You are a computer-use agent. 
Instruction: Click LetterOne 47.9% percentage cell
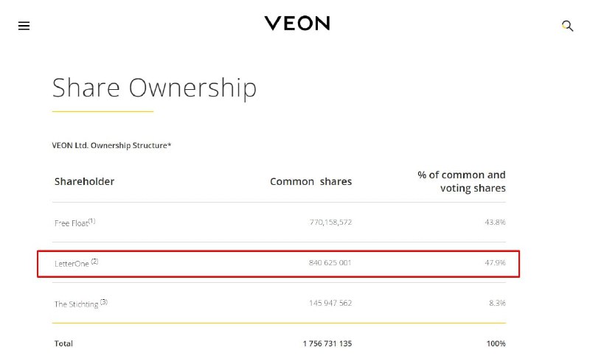pyautogui.click(x=495, y=263)
